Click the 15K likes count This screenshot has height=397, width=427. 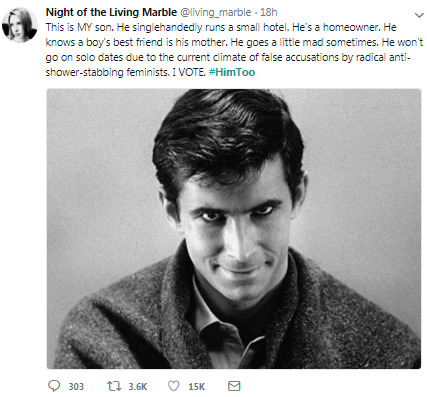(x=197, y=386)
